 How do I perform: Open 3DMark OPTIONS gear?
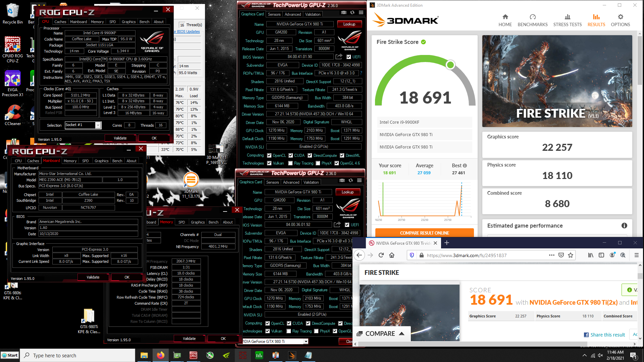point(621,20)
